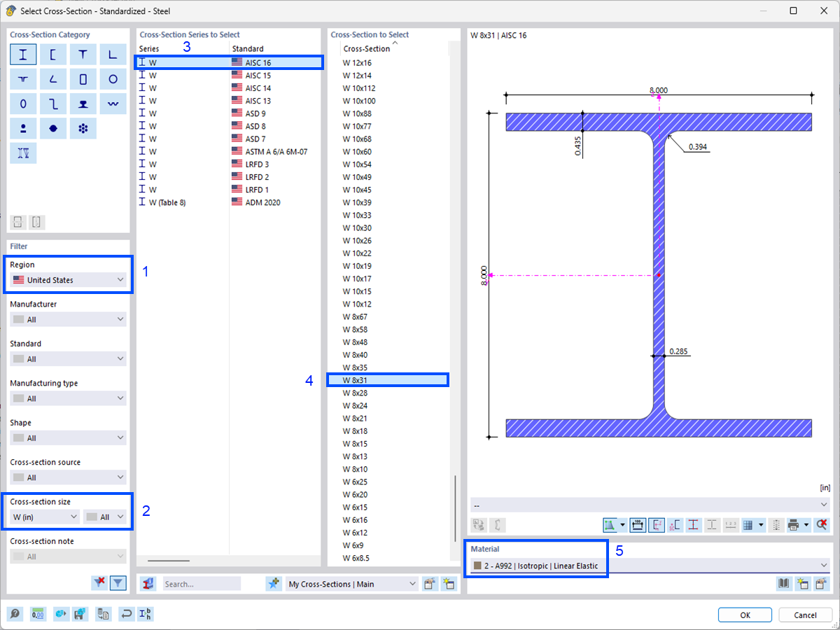Select the Z-section category icon
Image resolution: width=840 pixels, height=630 pixels.
pos(53,104)
